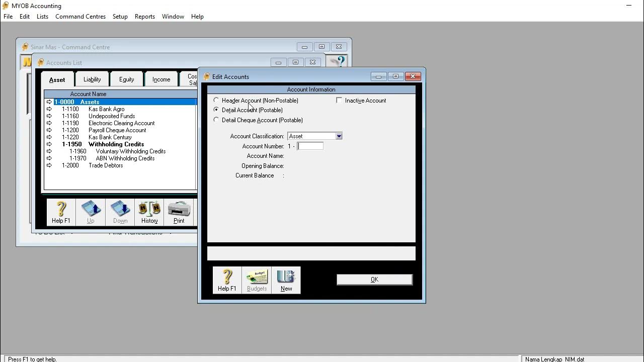Switch to the Equity tab
The height and width of the screenshot is (362, 644).
[126, 79]
